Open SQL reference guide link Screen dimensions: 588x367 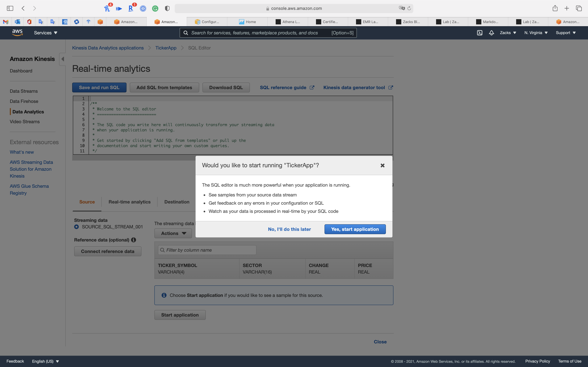coord(283,87)
